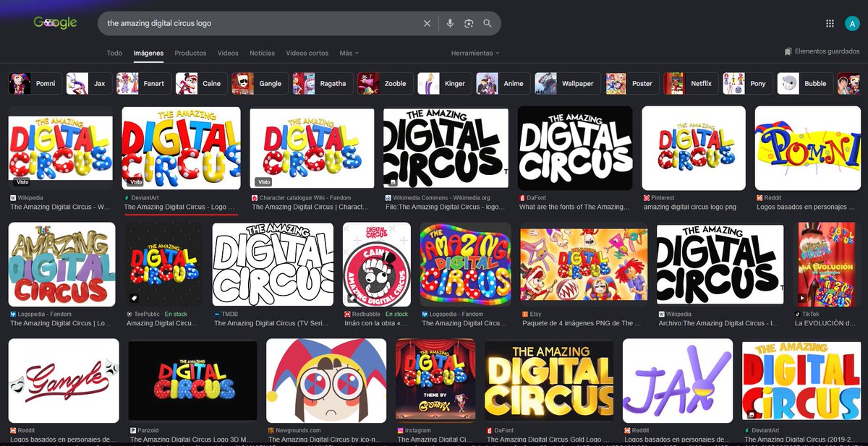
Task: Open the Etsy PNG pack image
Action: 584,264
